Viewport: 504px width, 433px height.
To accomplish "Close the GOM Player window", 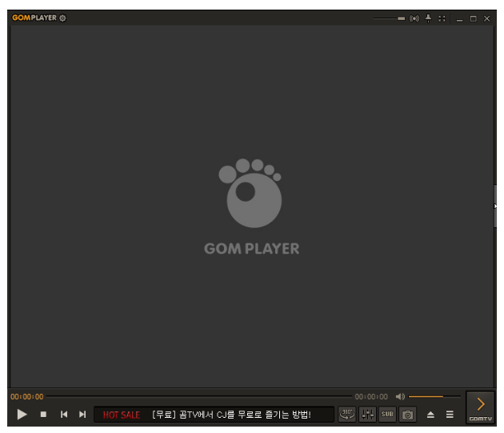I will (x=487, y=18).
